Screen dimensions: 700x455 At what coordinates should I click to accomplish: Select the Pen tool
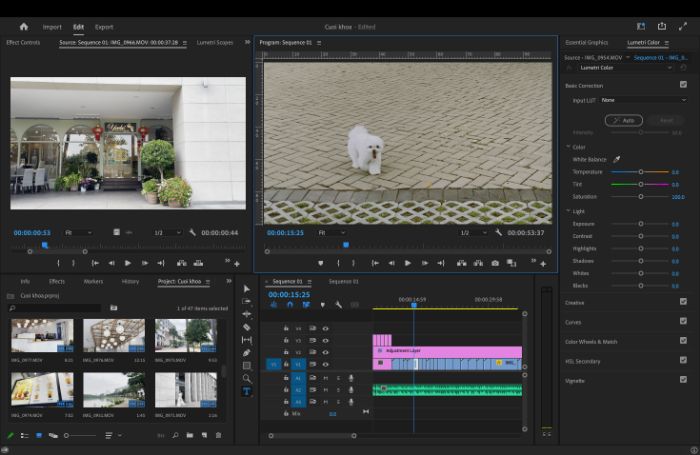tap(246, 353)
